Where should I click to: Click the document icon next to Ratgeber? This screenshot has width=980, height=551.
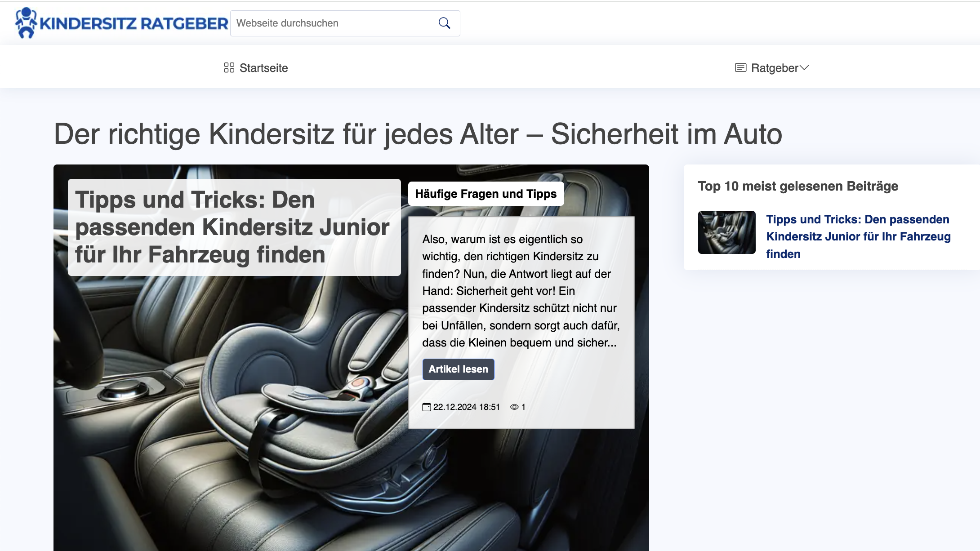pos(740,67)
